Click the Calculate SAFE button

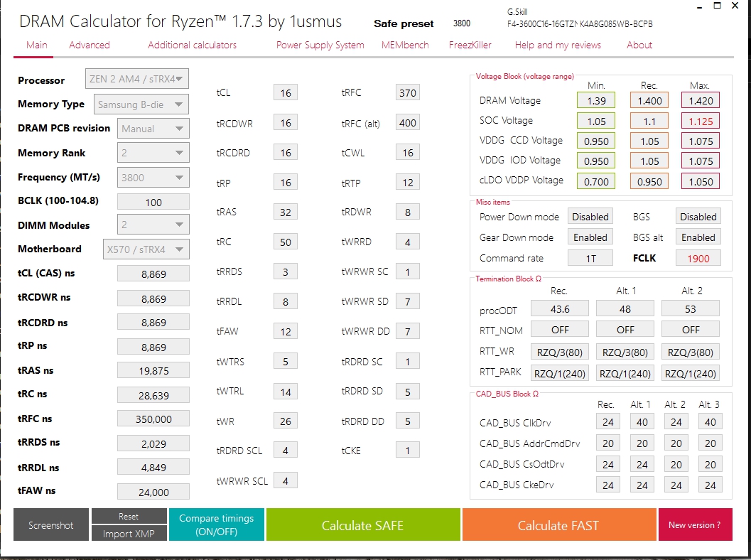click(362, 524)
